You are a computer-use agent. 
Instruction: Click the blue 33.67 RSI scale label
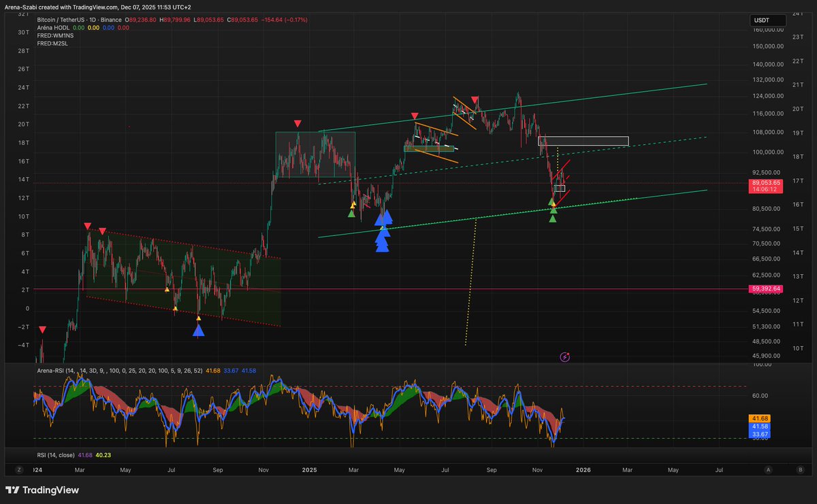[x=759, y=433]
